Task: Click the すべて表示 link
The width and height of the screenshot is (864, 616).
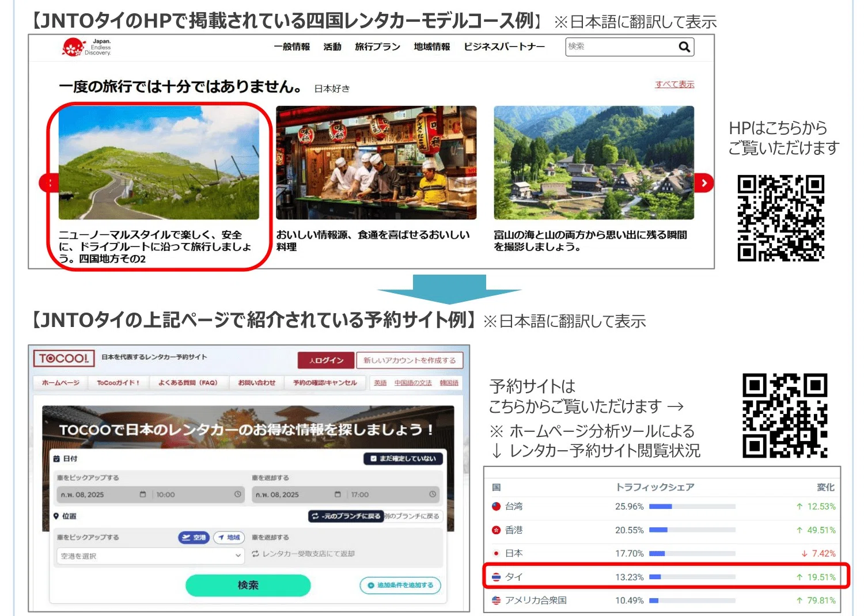Action: click(x=674, y=85)
